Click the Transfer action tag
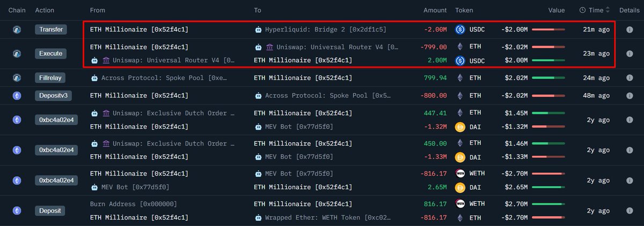 (51, 29)
